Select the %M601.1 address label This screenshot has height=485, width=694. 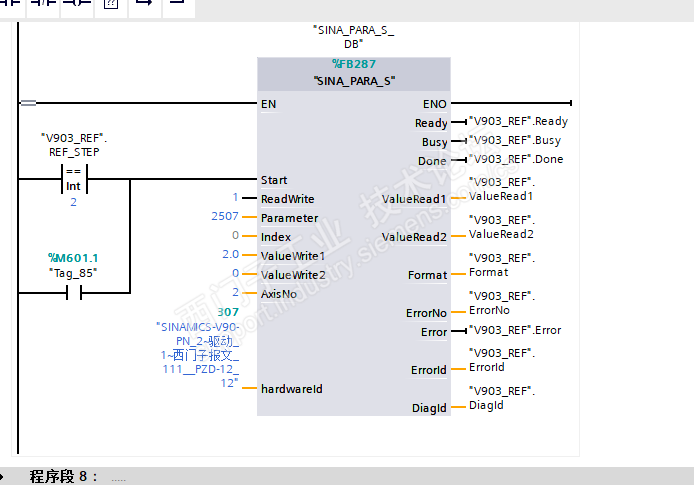click(73, 258)
